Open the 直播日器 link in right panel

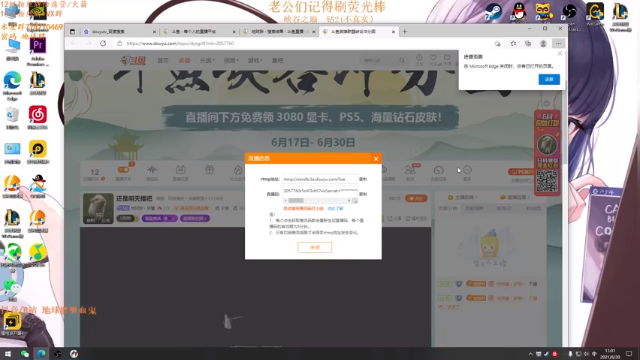tap(514, 198)
